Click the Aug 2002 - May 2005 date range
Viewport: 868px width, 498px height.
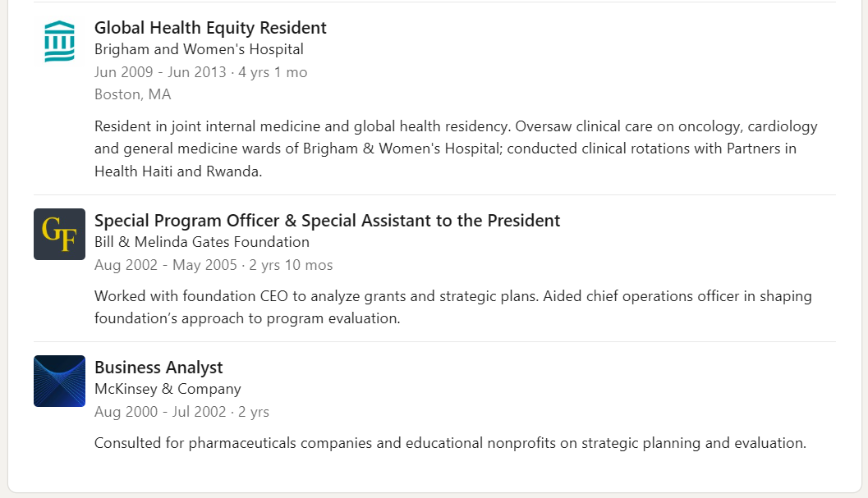click(x=166, y=265)
